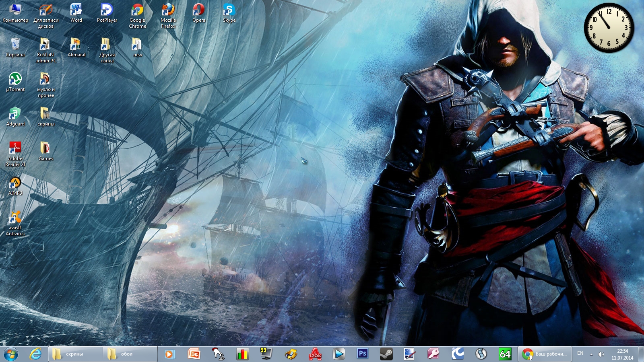The height and width of the screenshot is (362, 644).
Task: Open the silver globe film taskbar icon
Action: click(x=481, y=354)
